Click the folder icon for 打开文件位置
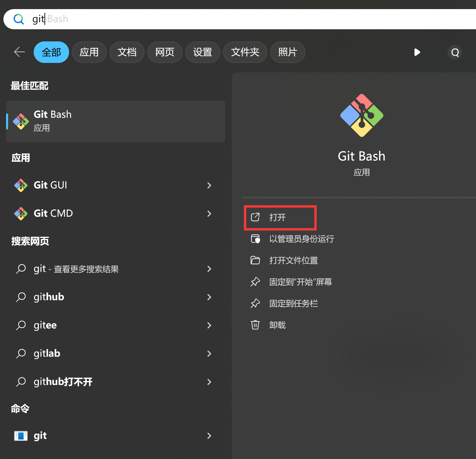The image size is (476, 459). [255, 260]
